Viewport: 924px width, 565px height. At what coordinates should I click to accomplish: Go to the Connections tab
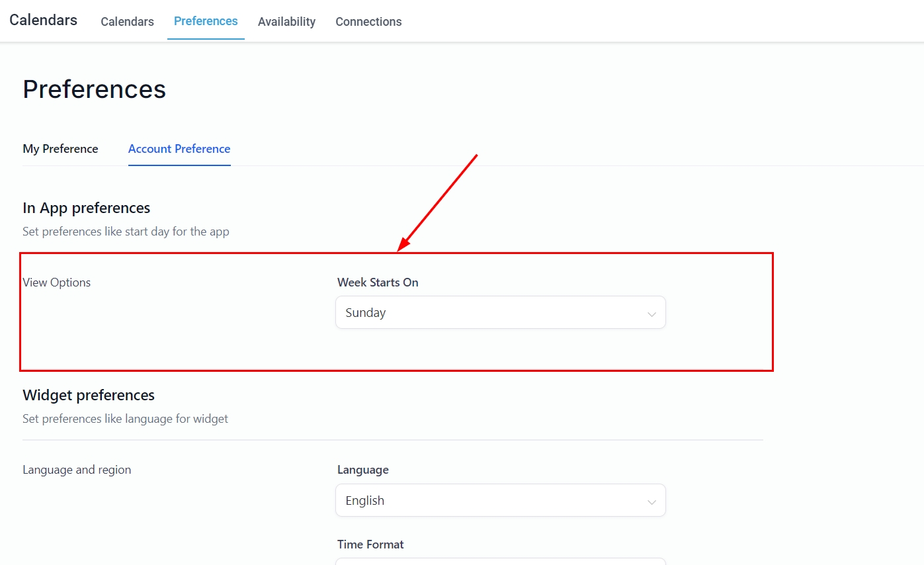(x=368, y=22)
